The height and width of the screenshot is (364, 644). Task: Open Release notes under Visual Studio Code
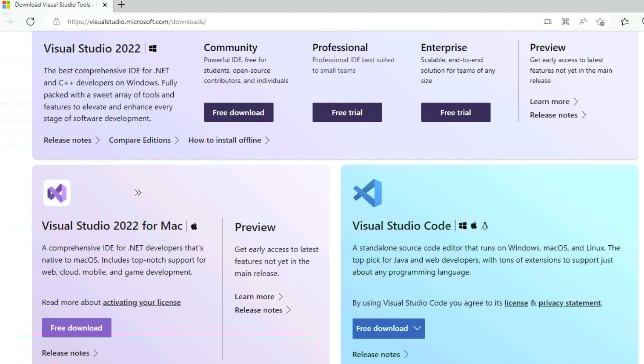coord(381,354)
